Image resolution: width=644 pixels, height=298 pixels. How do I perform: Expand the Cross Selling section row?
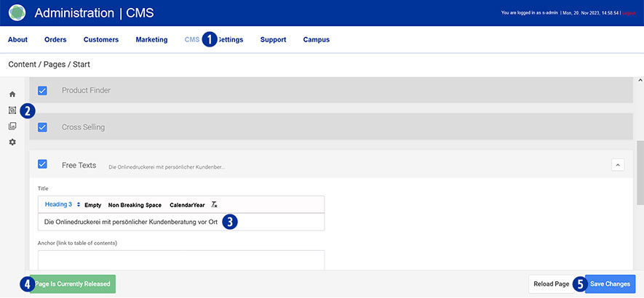(x=327, y=127)
